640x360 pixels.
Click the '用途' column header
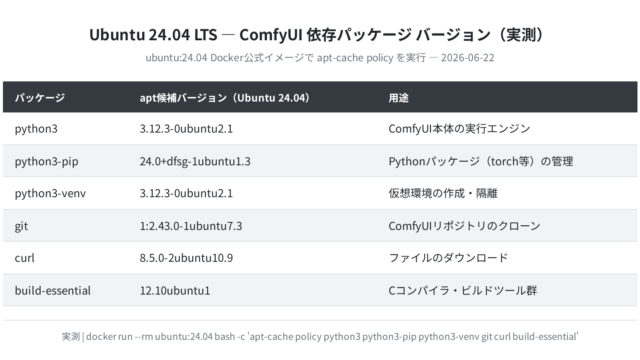coord(398,98)
